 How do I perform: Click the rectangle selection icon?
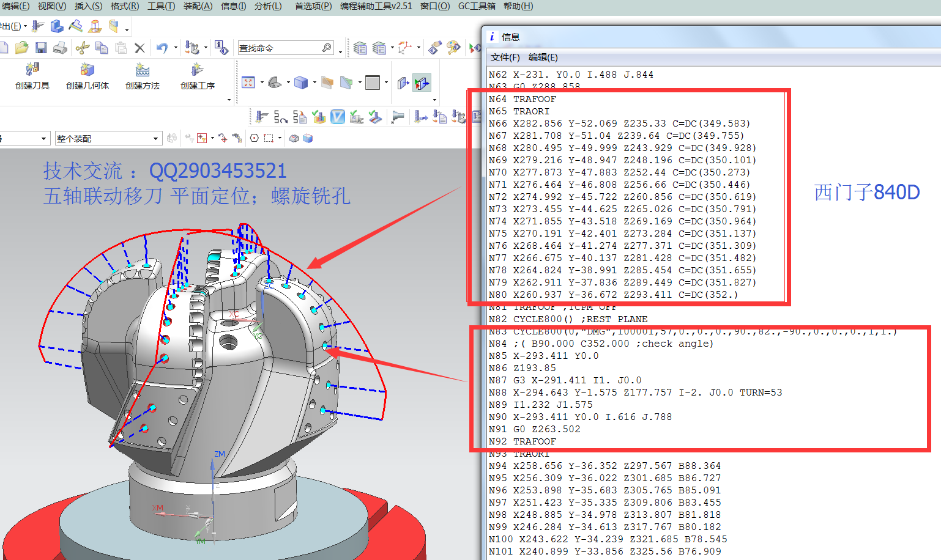(x=269, y=138)
